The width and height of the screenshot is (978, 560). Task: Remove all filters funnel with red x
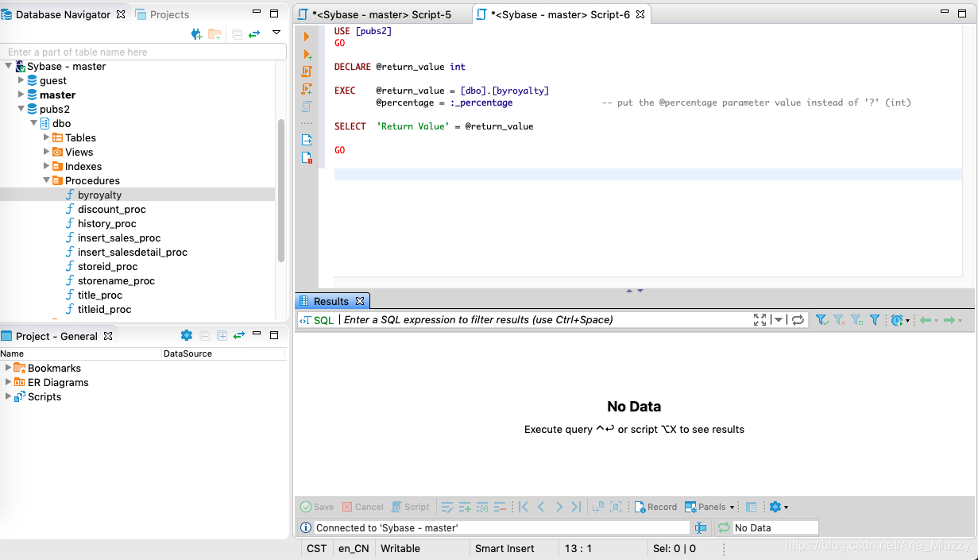point(839,320)
